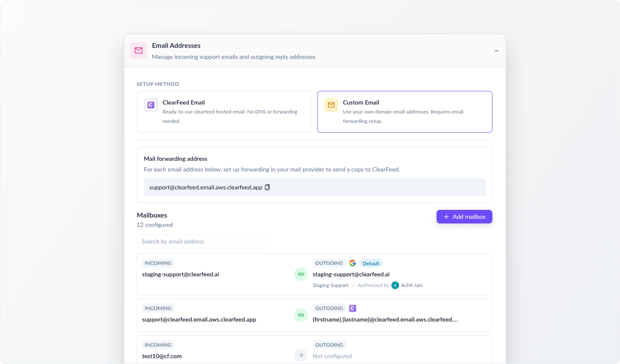The image size is (620, 364).
Task: Click the 12 configured count text
Action: [x=154, y=225]
